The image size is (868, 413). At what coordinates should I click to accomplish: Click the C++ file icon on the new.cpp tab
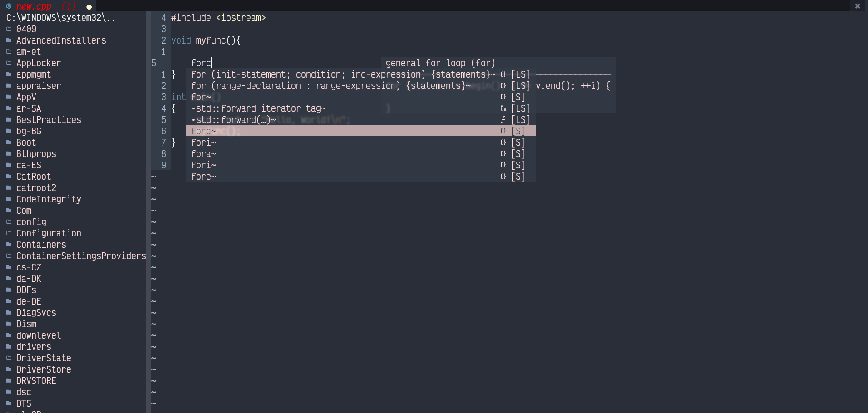10,6
